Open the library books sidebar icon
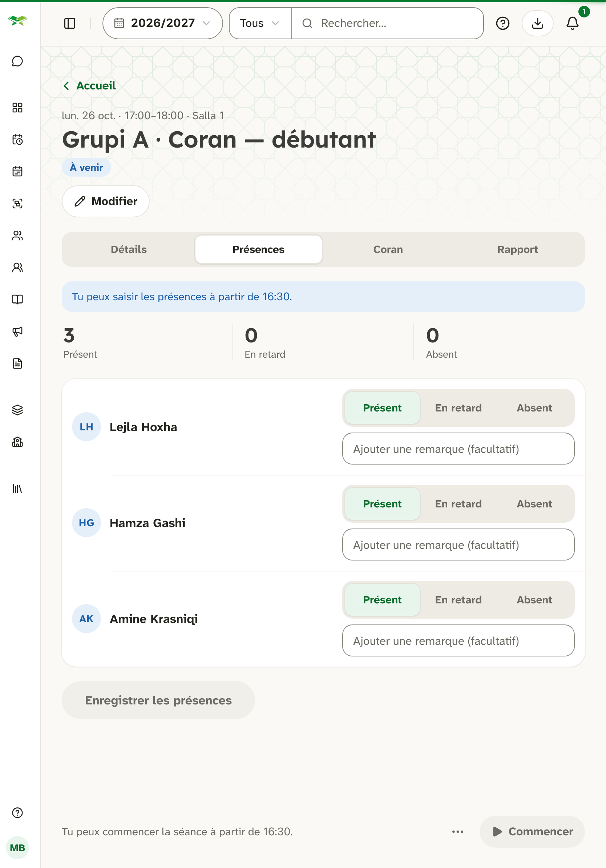606x868 pixels. [17, 489]
